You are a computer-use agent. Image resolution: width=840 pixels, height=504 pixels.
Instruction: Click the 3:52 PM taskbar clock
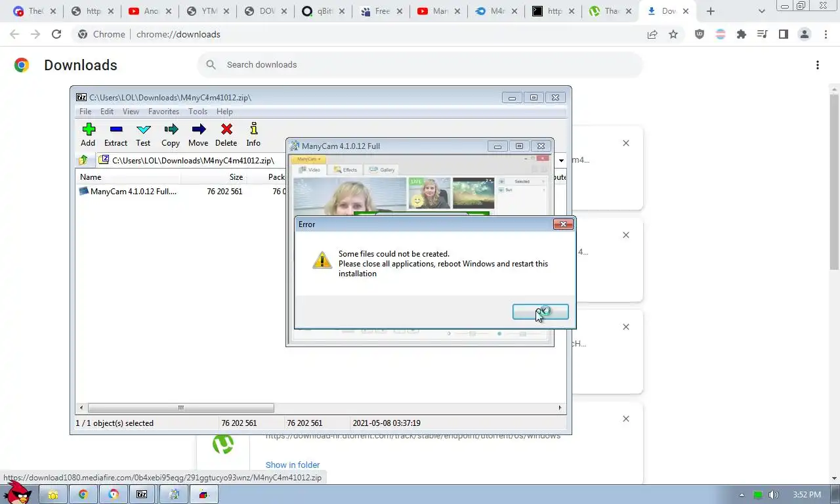pos(807,495)
